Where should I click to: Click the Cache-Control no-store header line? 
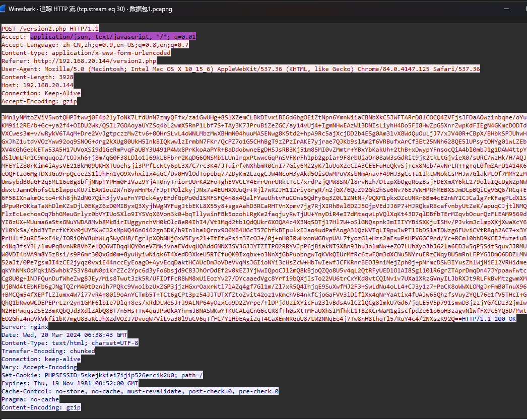tap(140, 391)
